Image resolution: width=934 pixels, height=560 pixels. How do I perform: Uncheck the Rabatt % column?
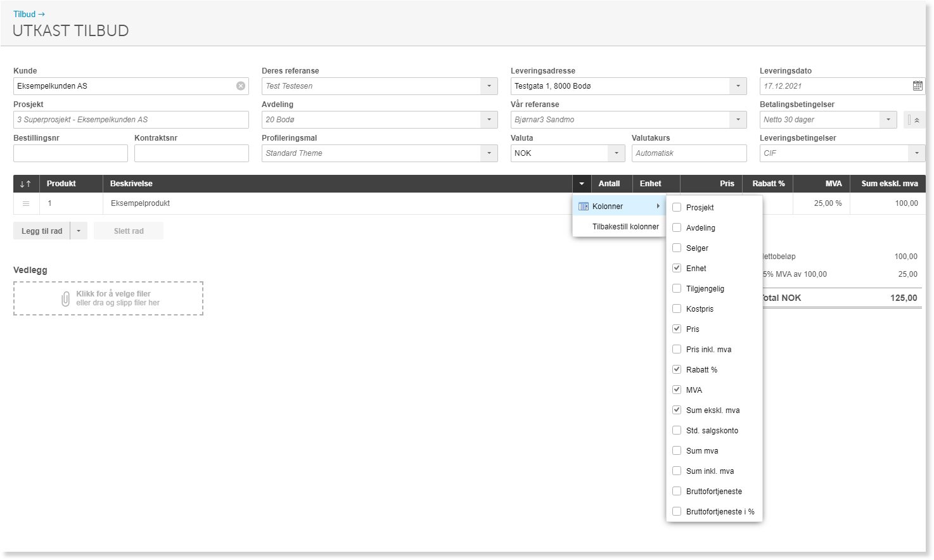[677, 369]
